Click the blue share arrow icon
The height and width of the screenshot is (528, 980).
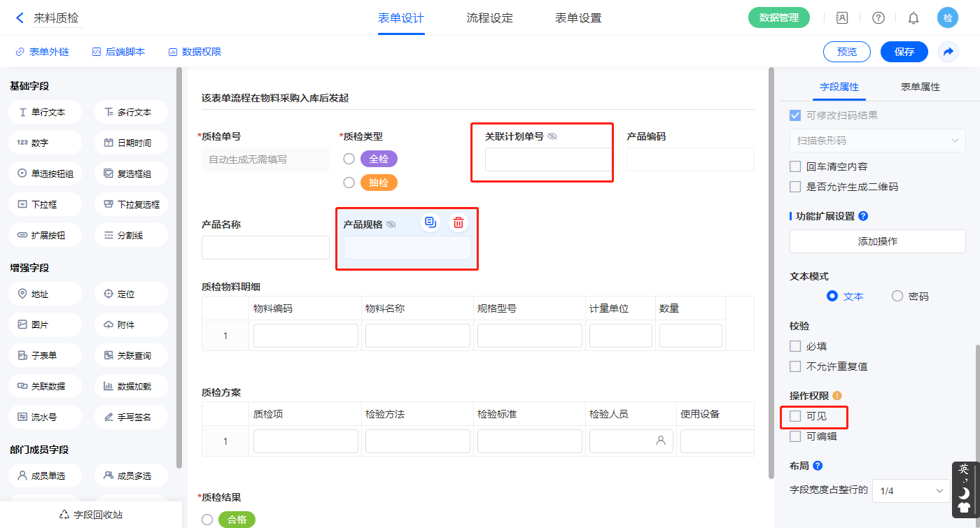tap(948, 52)
